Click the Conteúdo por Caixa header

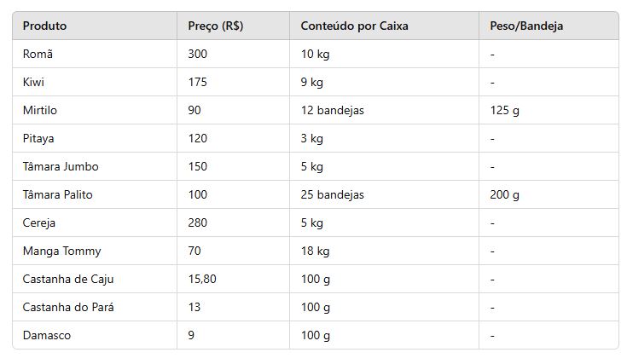coord(354,26)
